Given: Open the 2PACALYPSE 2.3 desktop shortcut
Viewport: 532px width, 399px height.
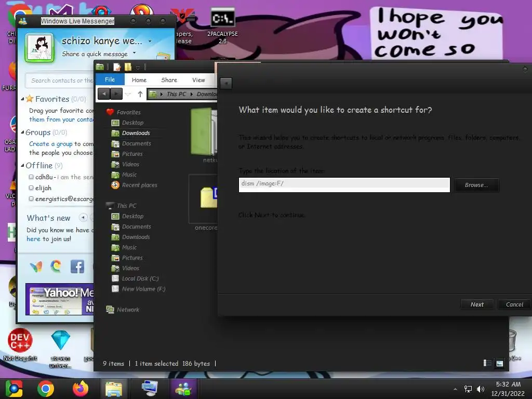Looking at the screenshot, I should (222, 26).
